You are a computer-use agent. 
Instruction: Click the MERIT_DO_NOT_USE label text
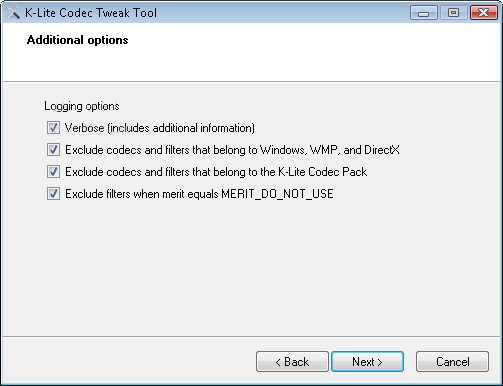tap(199, 194)
